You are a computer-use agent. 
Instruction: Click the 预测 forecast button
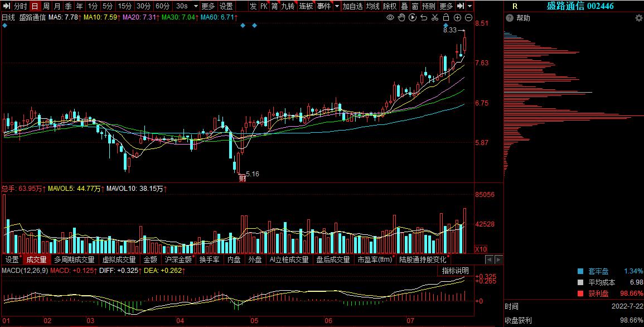tap(429, 6)
